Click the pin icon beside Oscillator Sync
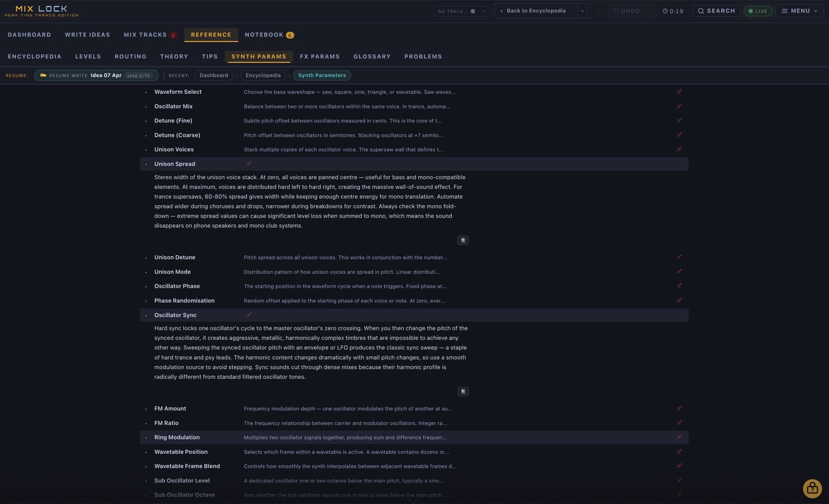 point(249,315)
